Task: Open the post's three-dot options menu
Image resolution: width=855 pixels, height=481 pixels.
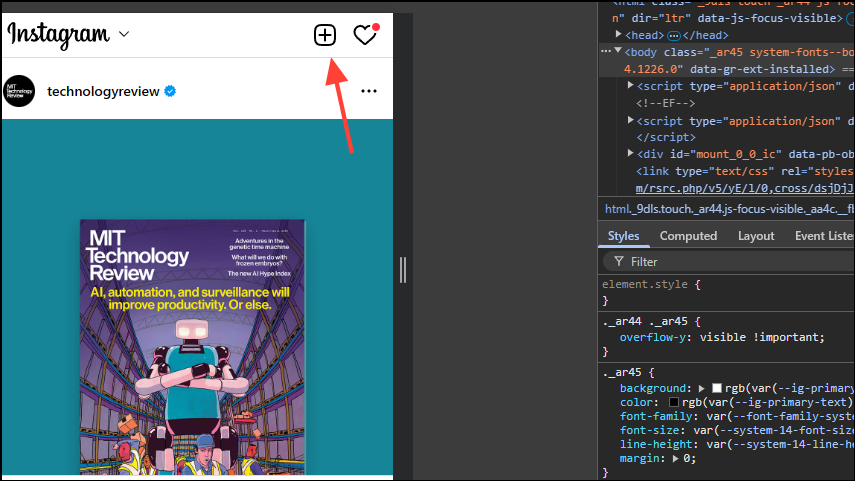Action: click(x=369, y=91)
